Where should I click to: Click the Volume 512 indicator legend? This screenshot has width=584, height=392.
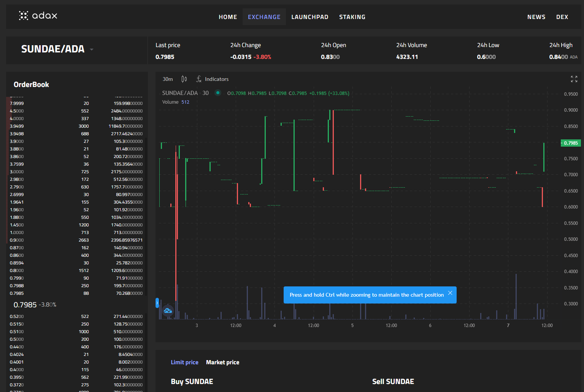[x=176, y=102]
